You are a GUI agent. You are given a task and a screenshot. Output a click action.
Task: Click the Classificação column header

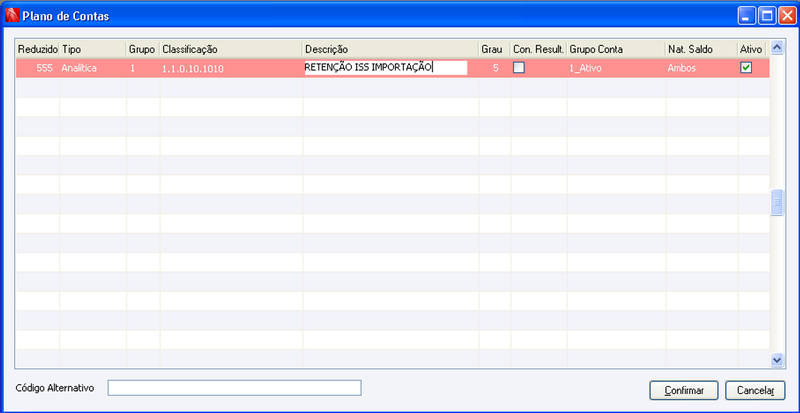[x=231, y=50]
